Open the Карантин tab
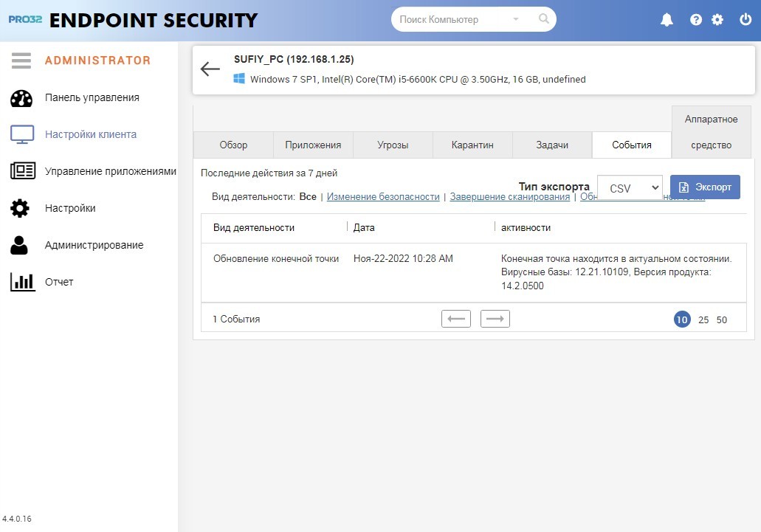The height and width of the screenshot is (532, 761). point(472,145)
